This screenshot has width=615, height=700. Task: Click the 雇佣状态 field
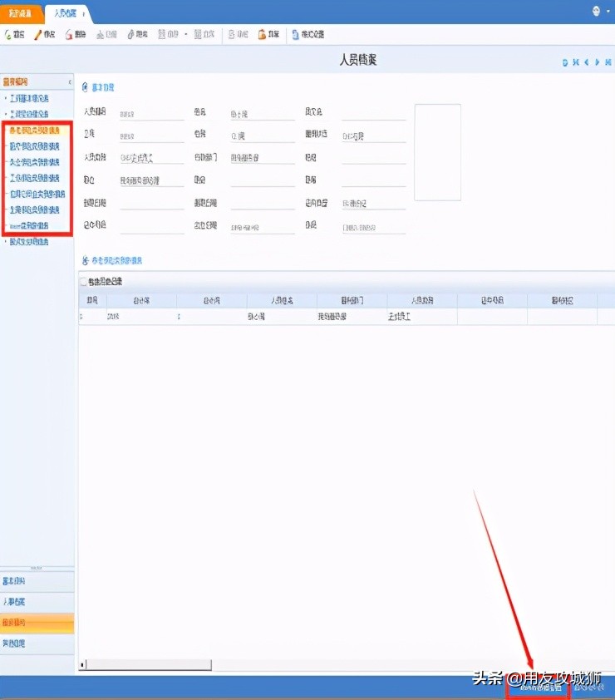pos(373,136)
